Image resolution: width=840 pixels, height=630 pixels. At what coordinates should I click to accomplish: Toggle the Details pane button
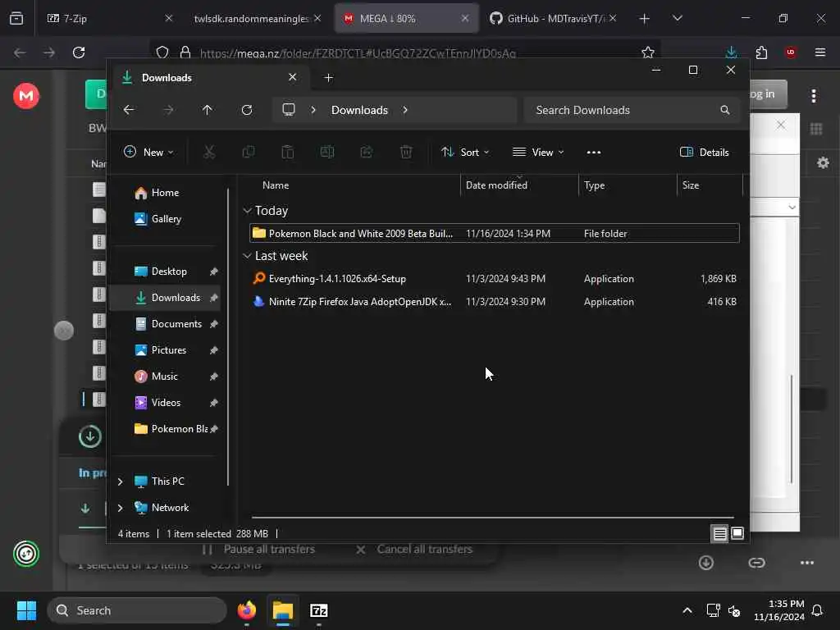click(x=704, y=152)
